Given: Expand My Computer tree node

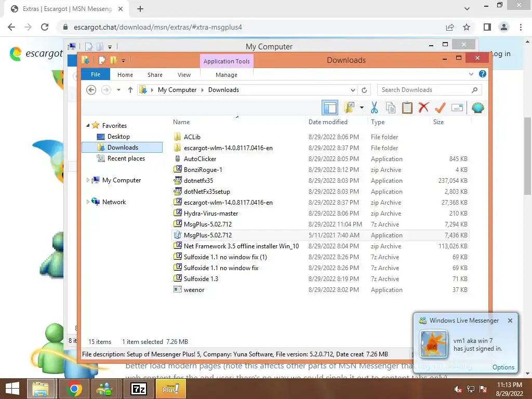Looking at the screenshot, I should coord(88,180).
